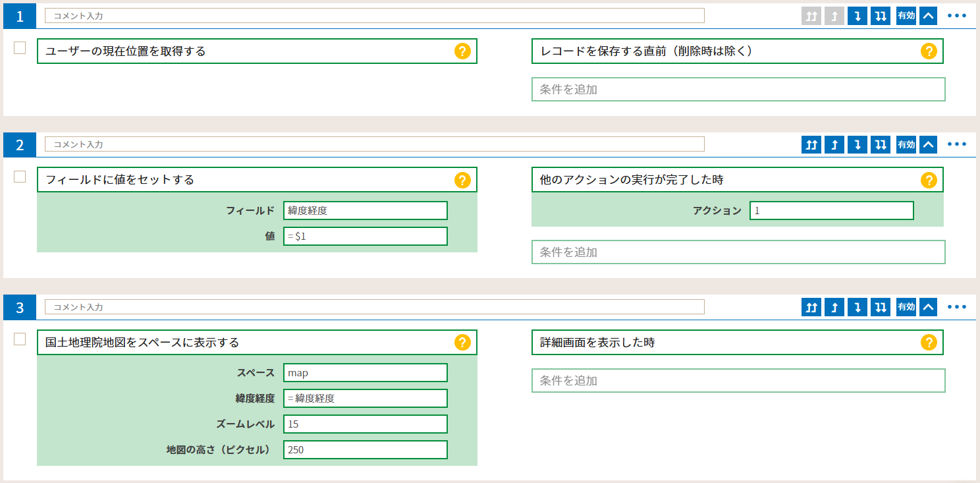Toggle the 有効 switch on action 3
980x483 pixels.
click(x=906, y=307)
